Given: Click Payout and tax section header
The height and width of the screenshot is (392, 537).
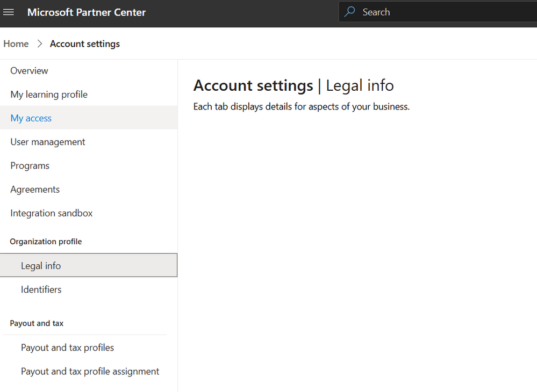Looking at the screenshot, I should (x=37, y=323).
